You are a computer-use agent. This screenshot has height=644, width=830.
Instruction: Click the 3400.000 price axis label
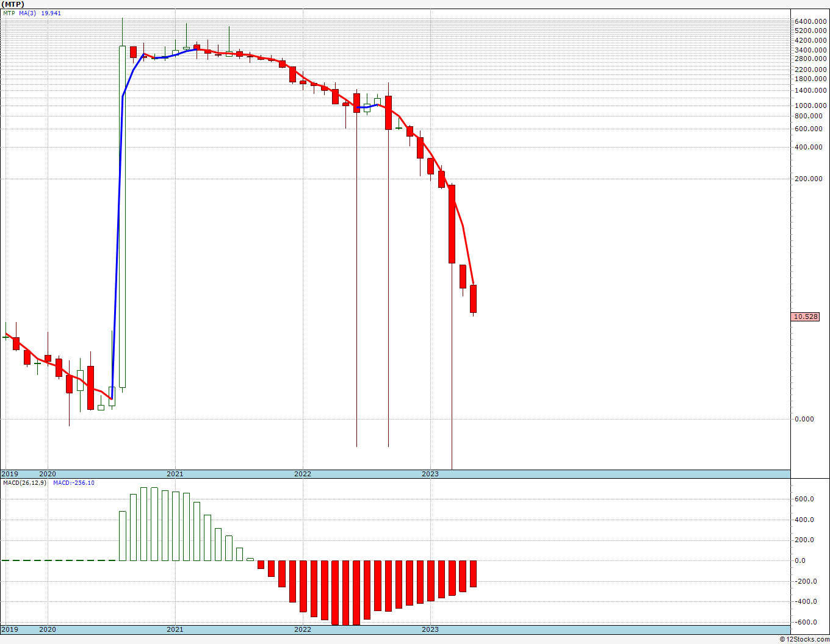click(x=810, y=50)
